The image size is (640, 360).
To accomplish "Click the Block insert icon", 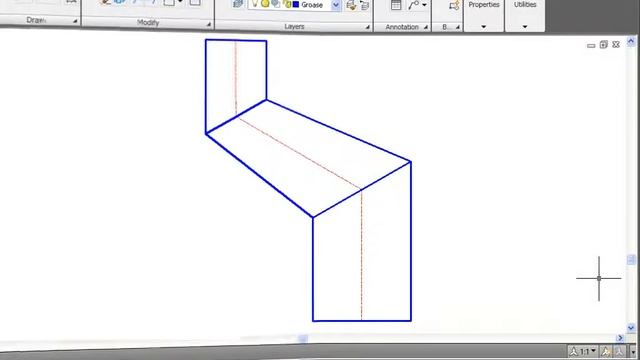I will (453, 6).
